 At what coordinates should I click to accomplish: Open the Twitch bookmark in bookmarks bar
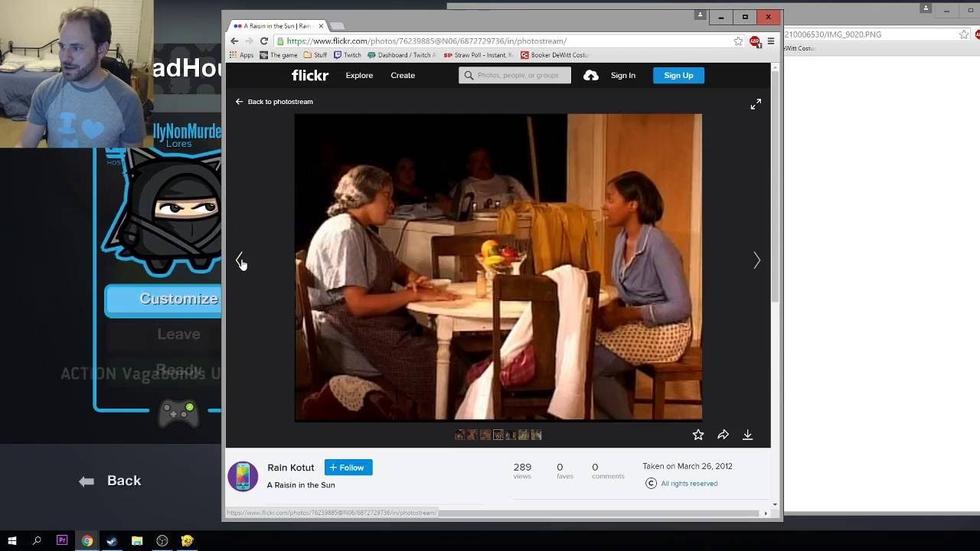(x=347, y=55)
